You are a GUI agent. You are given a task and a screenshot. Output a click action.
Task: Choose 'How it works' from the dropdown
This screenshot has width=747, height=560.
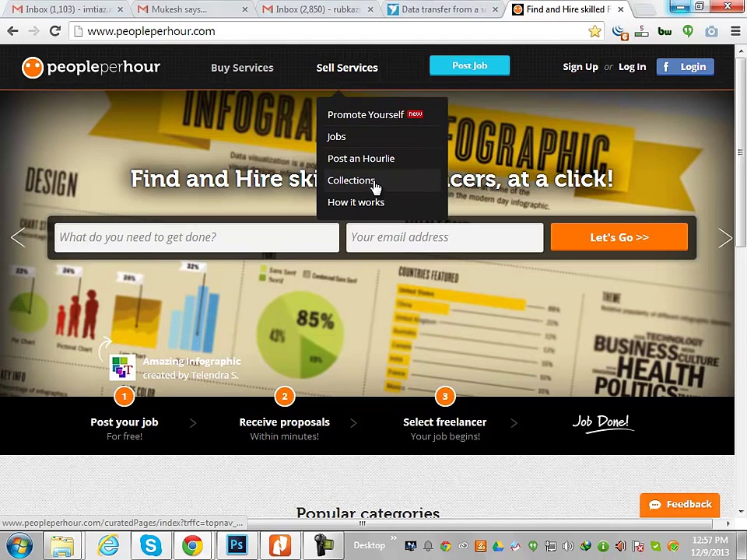click(356, 202)
